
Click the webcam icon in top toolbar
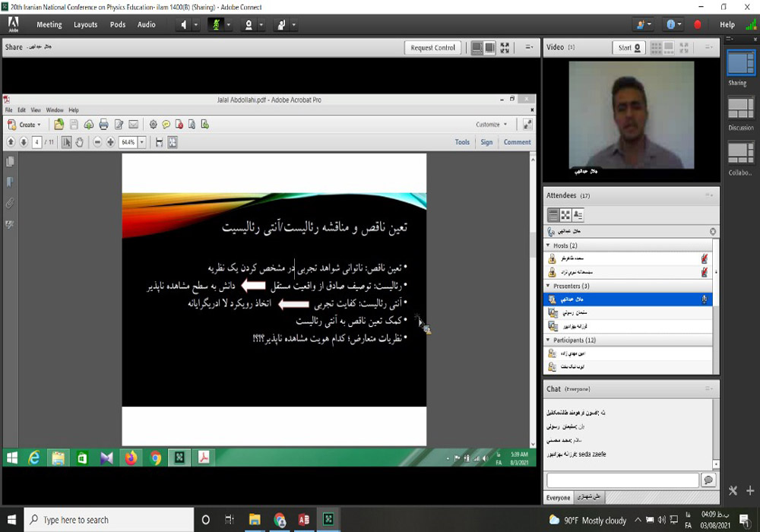[x=248, y=24]
